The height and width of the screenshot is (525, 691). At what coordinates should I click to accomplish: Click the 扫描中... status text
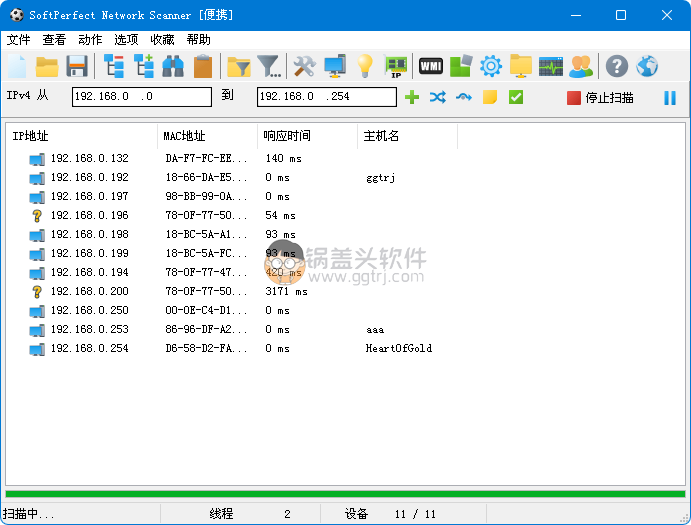pyautogui.click(x=28, y=514)
